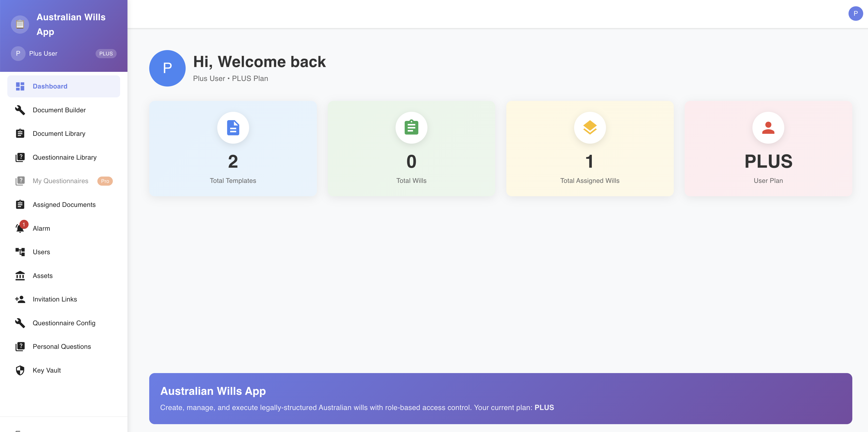Image resolution: width=868 pixels, height=432 pixels.
Task: Click the Pro badge on My Questionnaires
Action: point(105,181)
